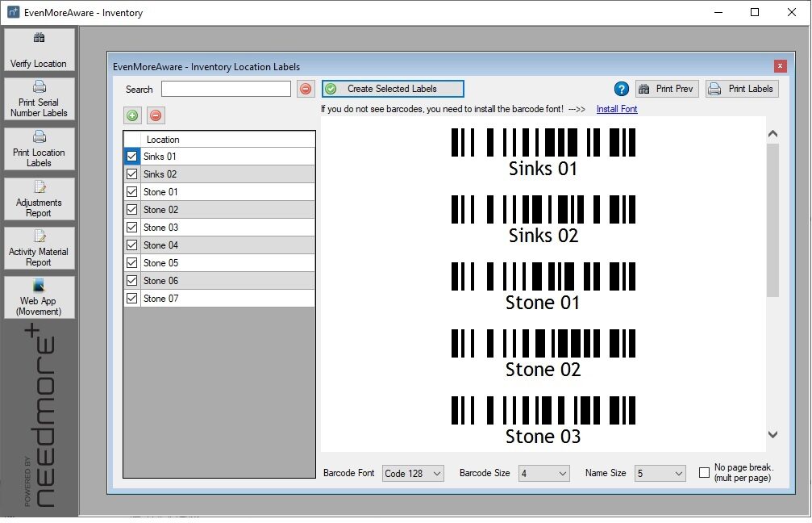812x523 pixels.
Task: Click the red remove location icon
Action: pos(156,115)
